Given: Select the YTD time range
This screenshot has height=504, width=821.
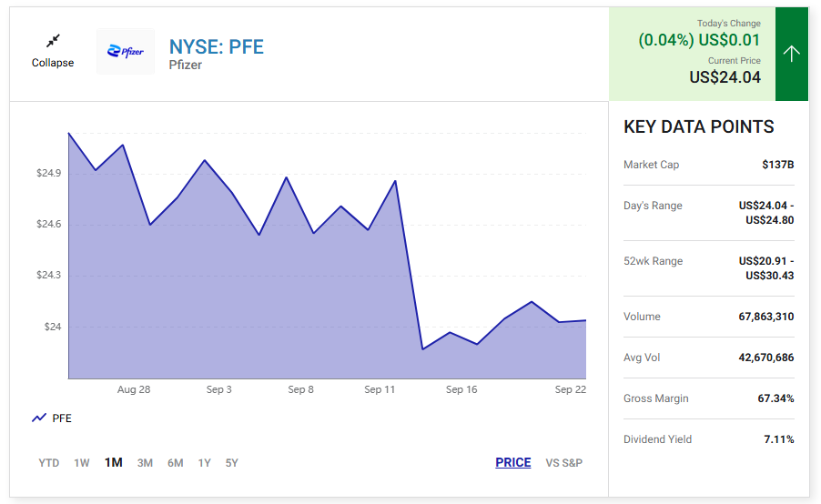Looking at the screenshot, I should (x=48, y=463).
